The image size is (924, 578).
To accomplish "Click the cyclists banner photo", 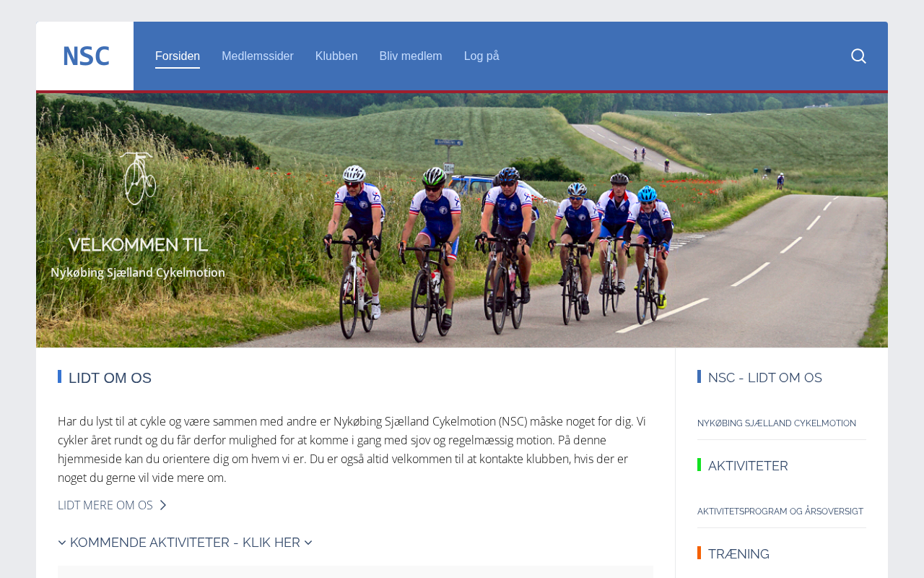I will pyautogui.click(x=462, y=220).
